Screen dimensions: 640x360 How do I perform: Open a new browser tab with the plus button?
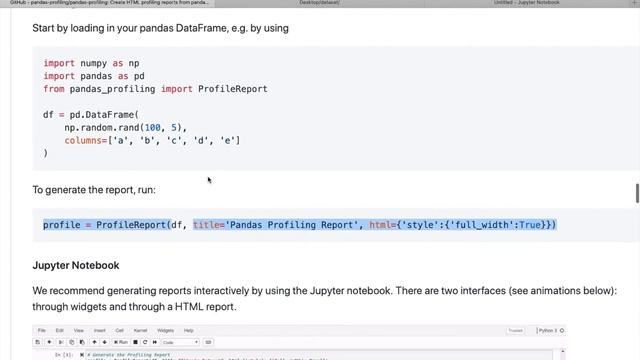[x=635, y=3]
